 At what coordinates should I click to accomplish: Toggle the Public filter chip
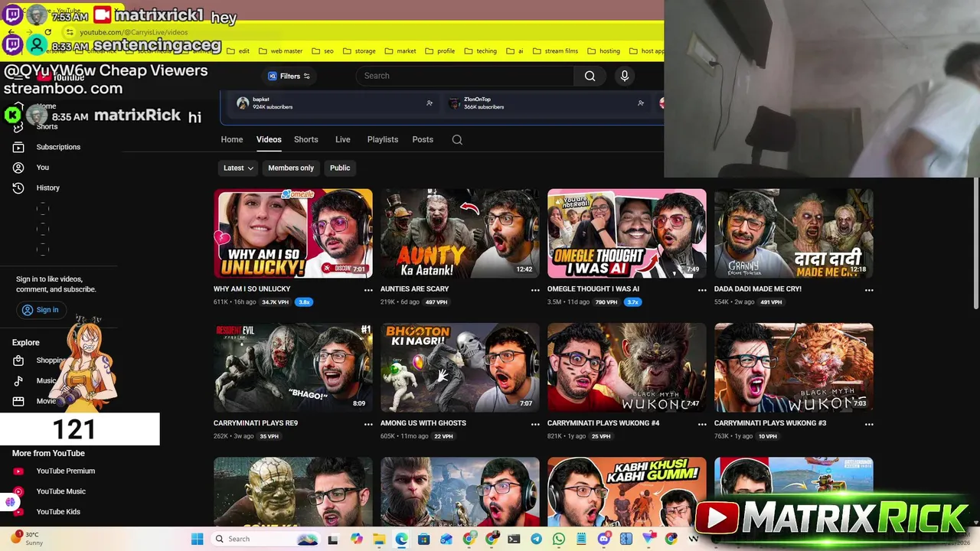click(x=340, y=168)
